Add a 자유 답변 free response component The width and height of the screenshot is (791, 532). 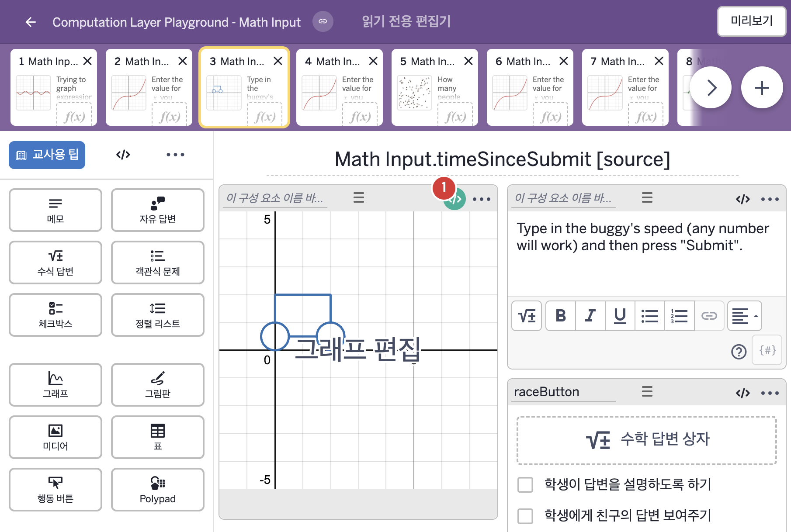coord(158,210)
